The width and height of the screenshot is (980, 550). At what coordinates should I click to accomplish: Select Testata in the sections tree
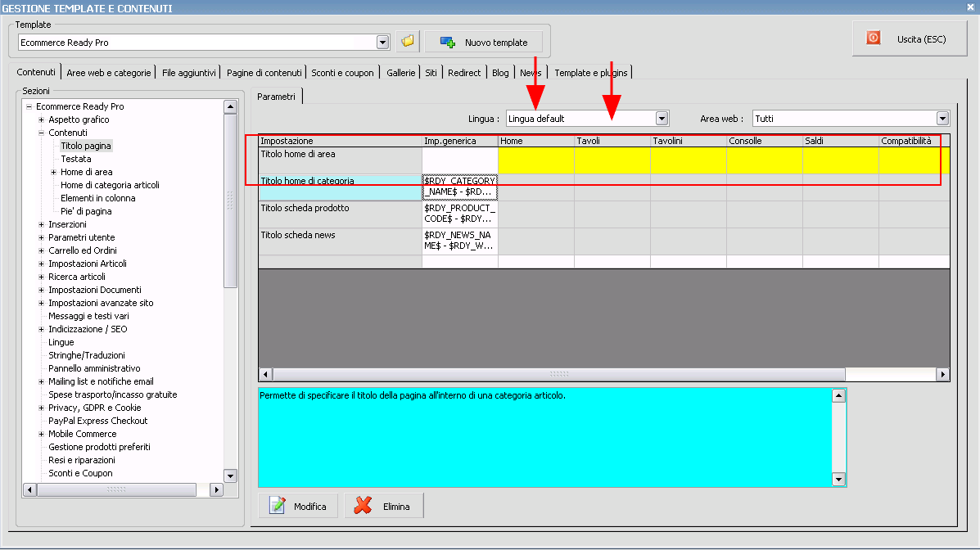click(76, 159)
